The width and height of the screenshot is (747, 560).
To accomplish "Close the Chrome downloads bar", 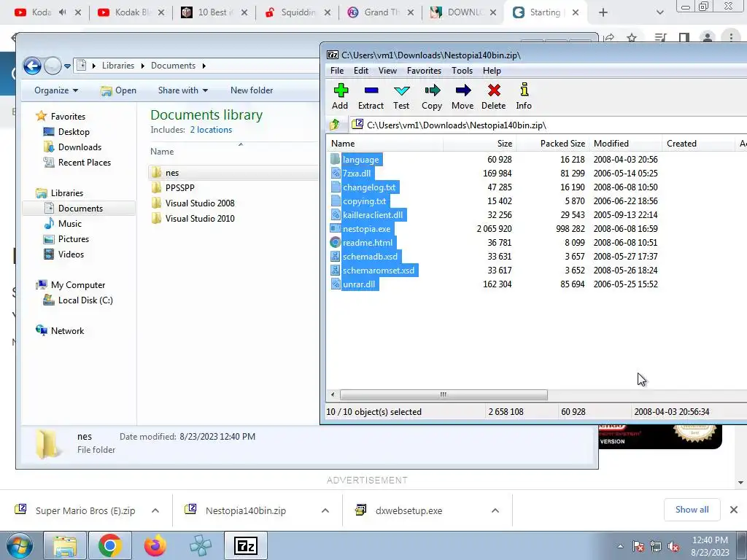I will [x=734, y=510].
